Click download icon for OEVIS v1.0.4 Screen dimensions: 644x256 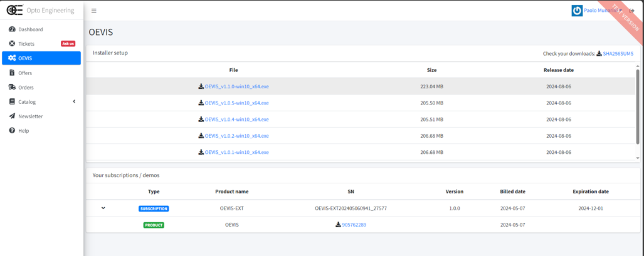tap(201, 119)
